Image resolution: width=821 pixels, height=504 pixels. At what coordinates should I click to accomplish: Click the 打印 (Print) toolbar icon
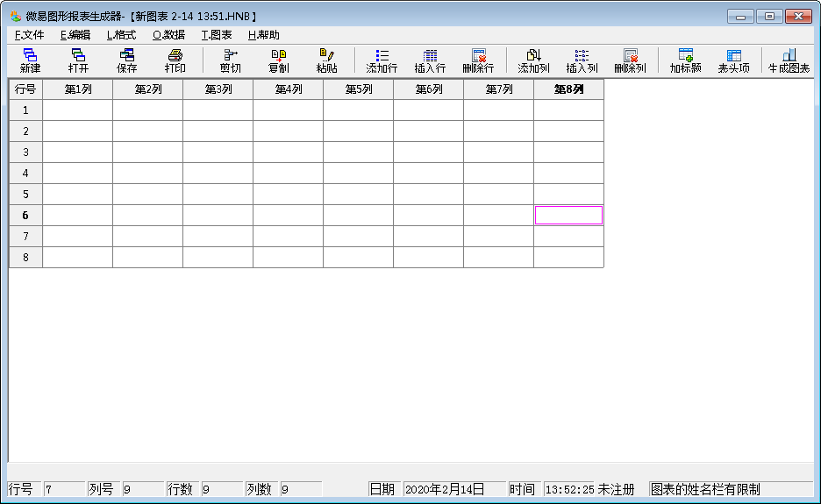(175, 60)
